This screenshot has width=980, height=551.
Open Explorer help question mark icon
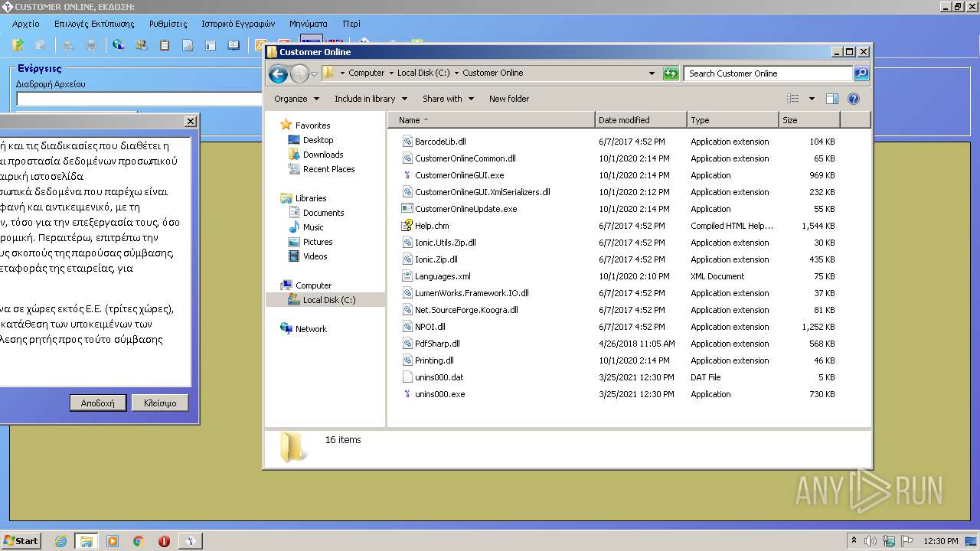(x=854, y=99)
